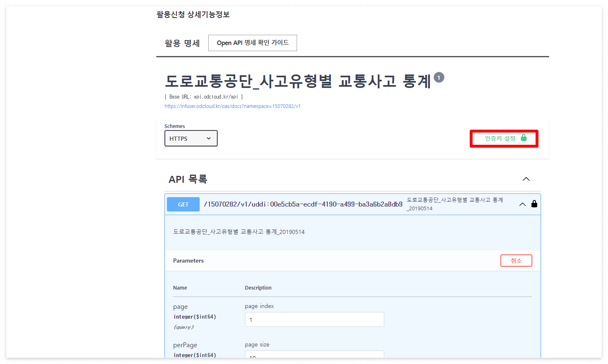The width and height of the screenshot is (608, 364).
Task: Open the Schemes HTTPS dropdown
Action: point(191,138)
